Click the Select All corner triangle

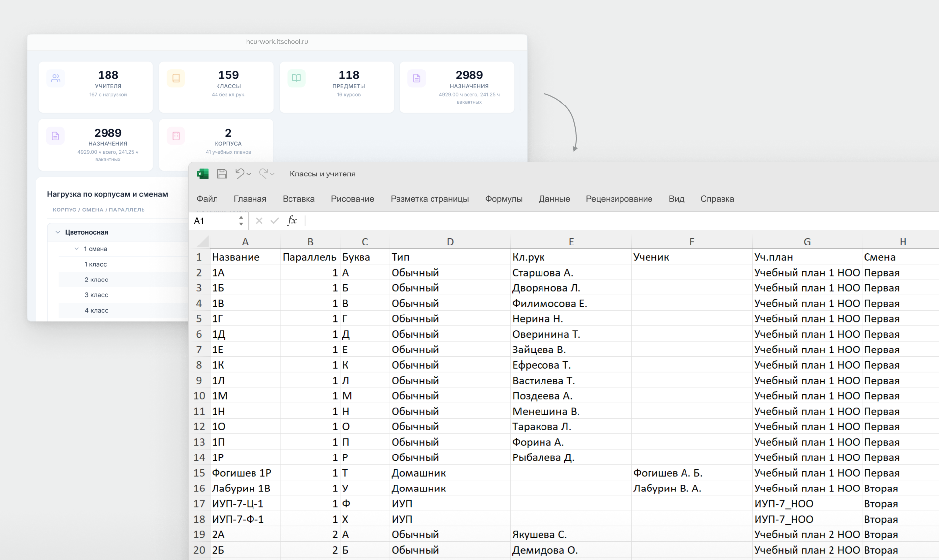[203, 242]
